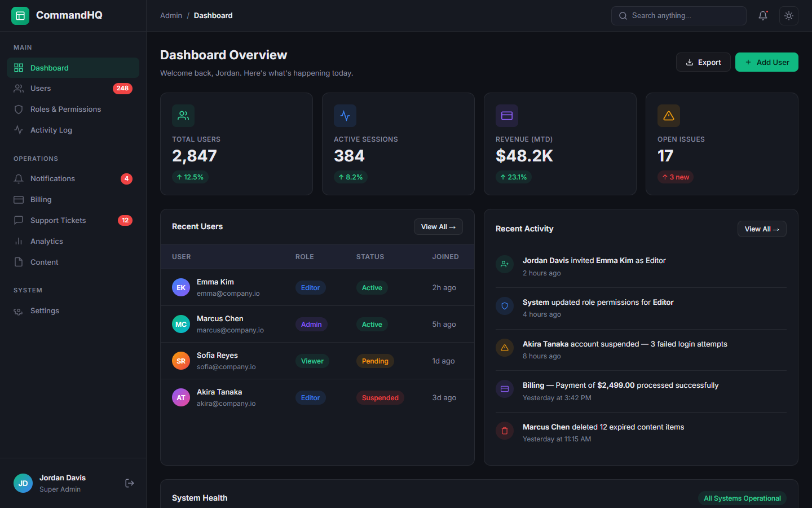Click the billing card icon for payment activity

(x=505, y=389)
